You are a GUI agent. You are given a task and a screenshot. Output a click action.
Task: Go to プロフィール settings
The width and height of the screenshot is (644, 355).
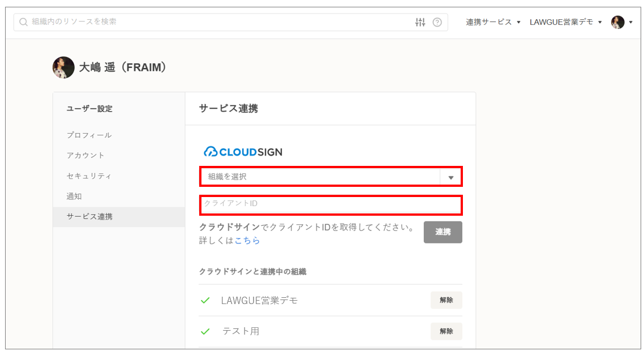(x=89, y=135)
